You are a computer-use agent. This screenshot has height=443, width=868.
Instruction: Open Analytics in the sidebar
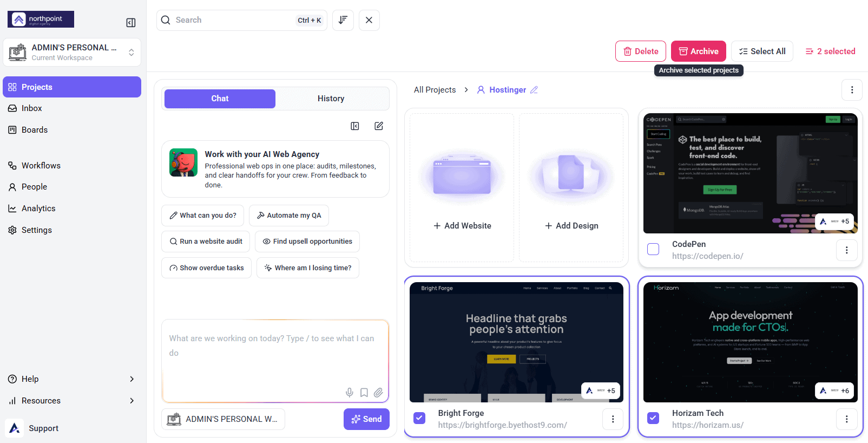click(72, 209)
